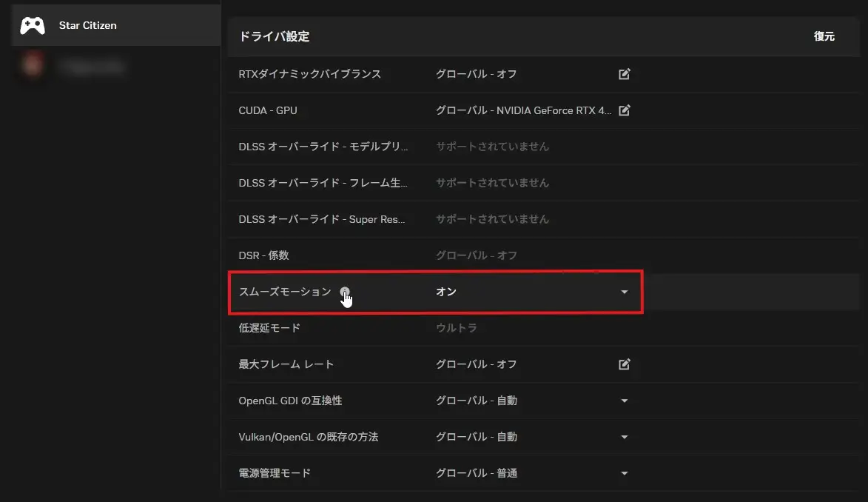Open the info icon next to スムーズモーション

tap(345, 292)
